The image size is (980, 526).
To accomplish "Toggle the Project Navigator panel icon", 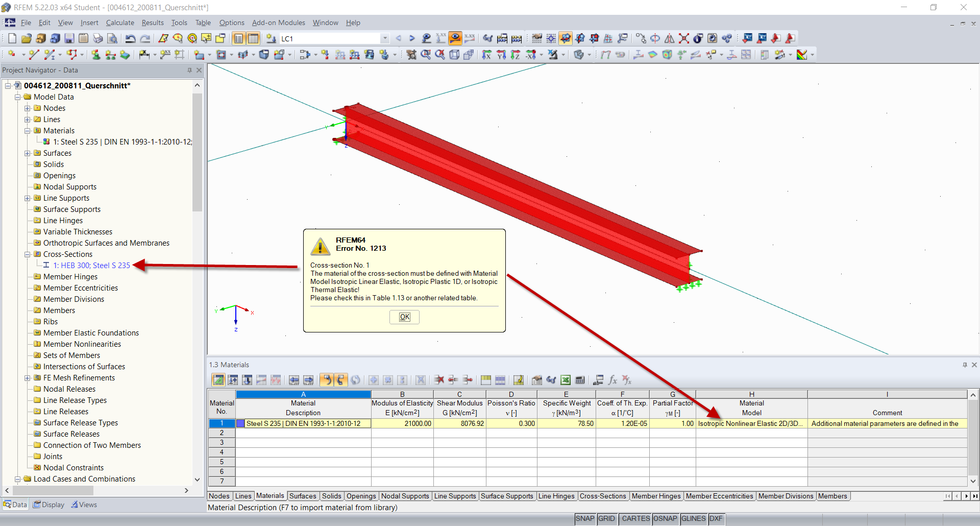I will click(238, 38).
